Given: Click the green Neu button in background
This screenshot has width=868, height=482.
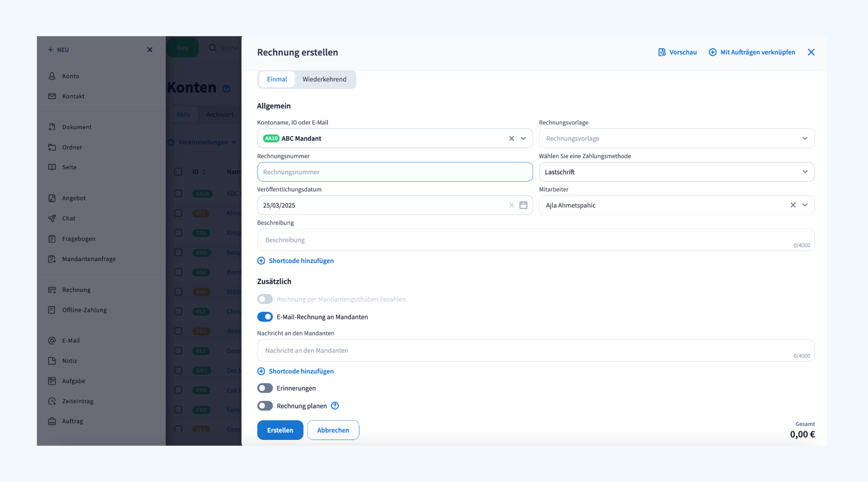Looking at the screenshot, I should point(183,48).
